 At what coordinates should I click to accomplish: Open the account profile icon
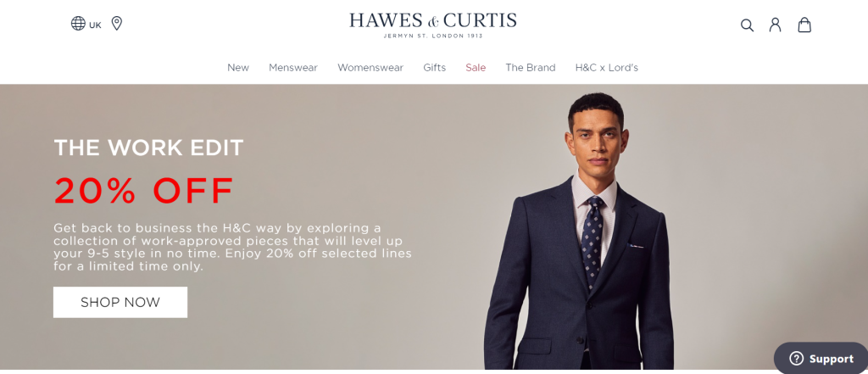(775, 25)
